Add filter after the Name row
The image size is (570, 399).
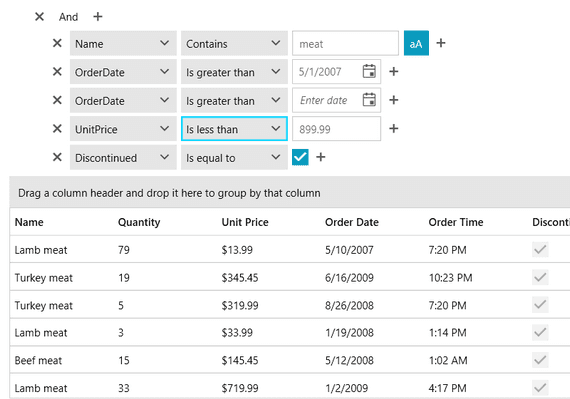tap(441, 43)
